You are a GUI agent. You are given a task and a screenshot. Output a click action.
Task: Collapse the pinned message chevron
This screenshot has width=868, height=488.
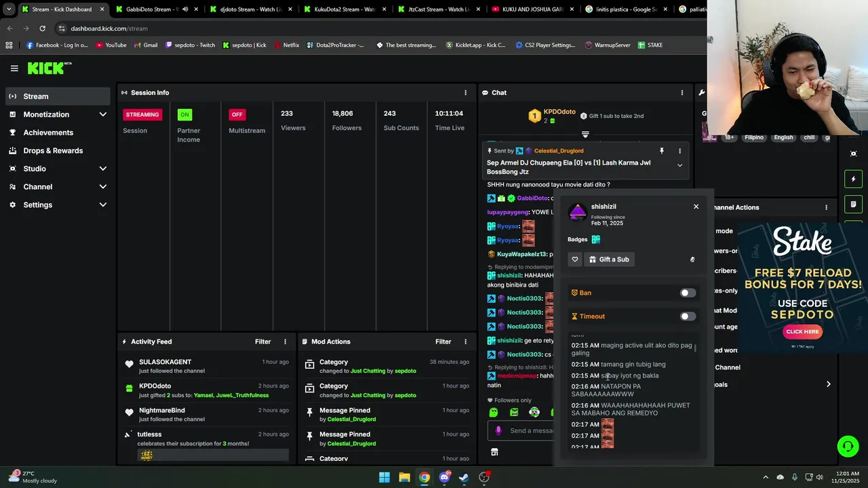679,165
